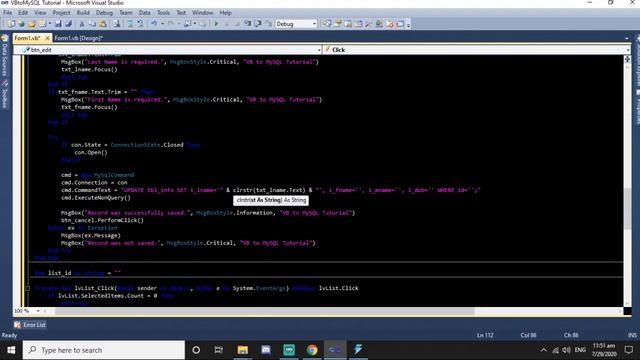Open the Project menu
Viewport: 640px width, 360px height.
[x=61, y=13]
